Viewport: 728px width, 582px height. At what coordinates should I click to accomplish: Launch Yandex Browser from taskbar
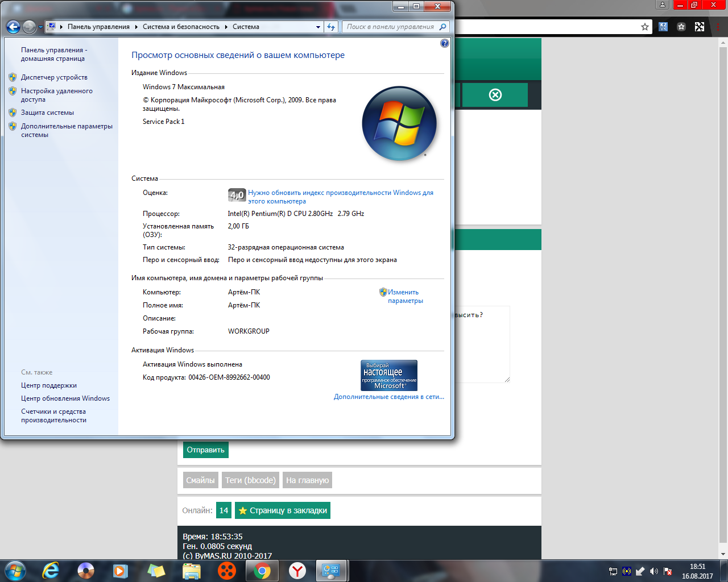[297, 571]
